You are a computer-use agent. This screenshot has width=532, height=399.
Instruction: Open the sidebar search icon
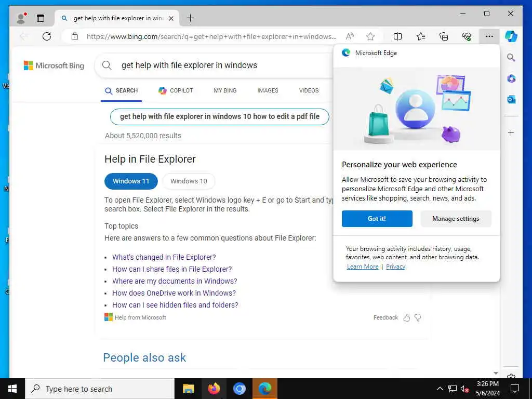click(x=511, y=58)
